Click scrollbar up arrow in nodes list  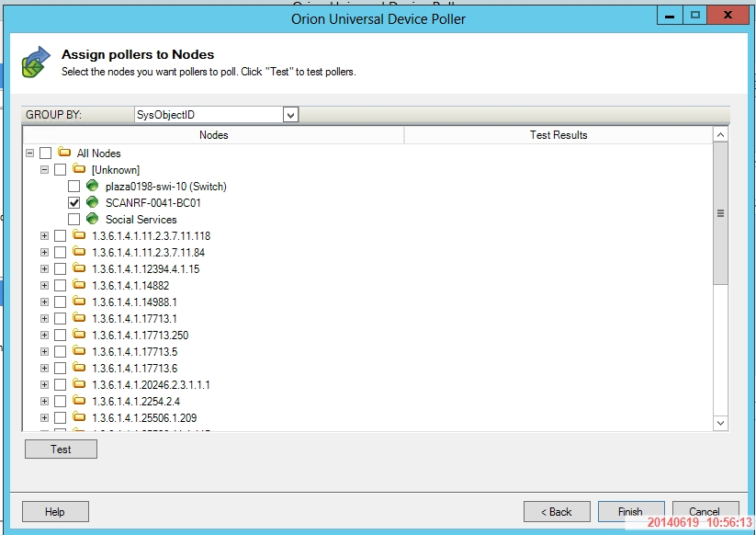[x=720, y=134]
